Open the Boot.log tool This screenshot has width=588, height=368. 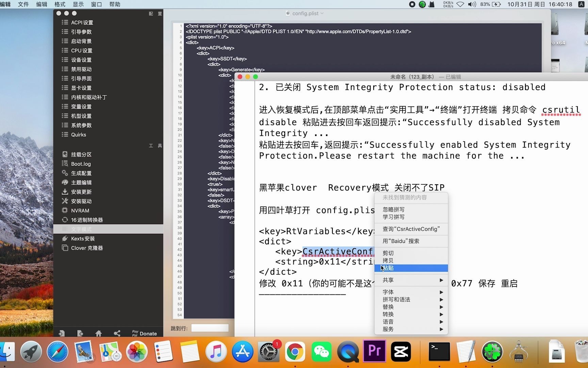(x=81, y=164)
